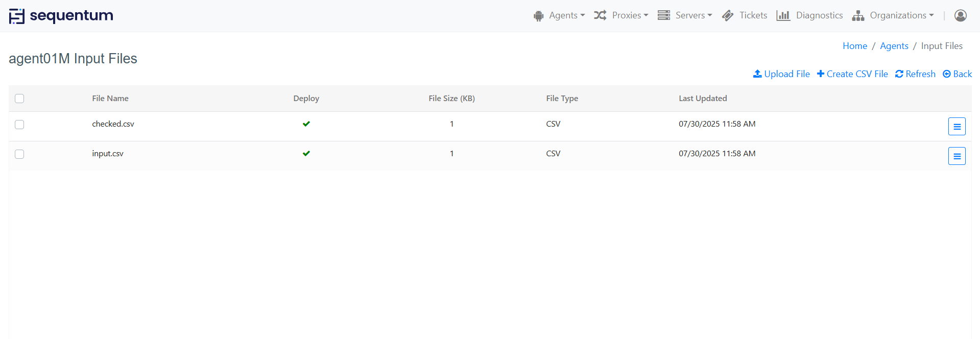The height and width of the screenshot is (339, 980).
Task: Select the input.csv row checkbox
Action: click(x=19, y=154)
